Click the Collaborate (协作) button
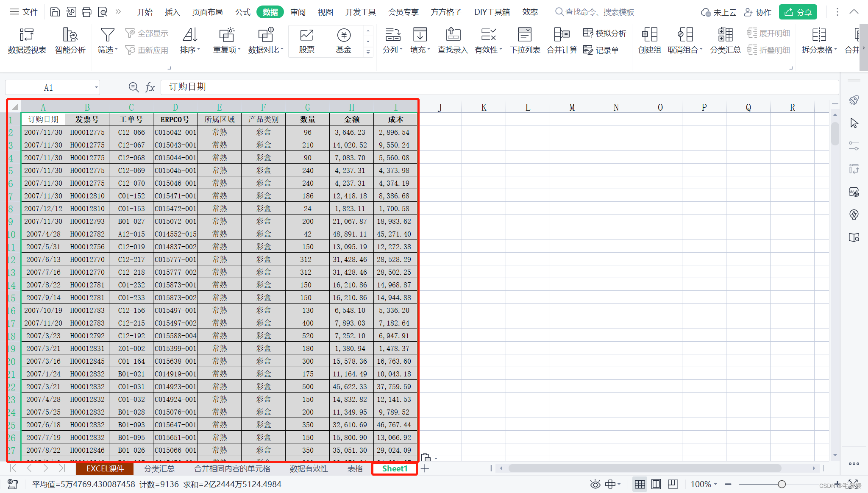Screen dimensions: 868x493 (x=758, y=12)
